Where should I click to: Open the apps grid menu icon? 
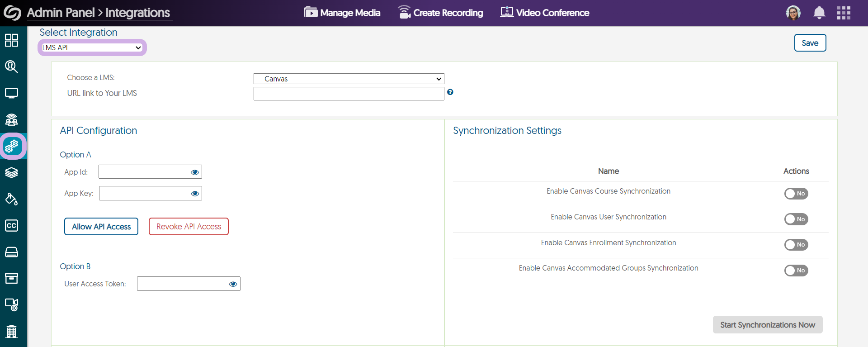click(844, 13)
